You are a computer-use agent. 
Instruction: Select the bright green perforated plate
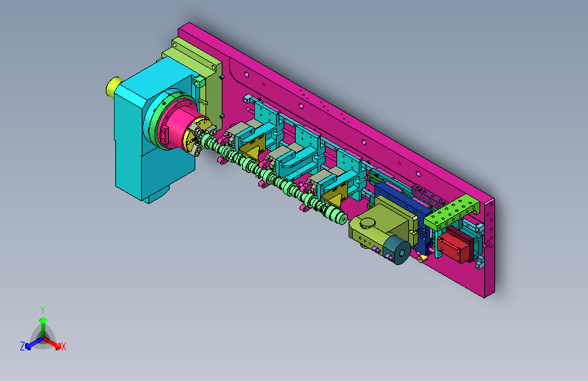452,213
